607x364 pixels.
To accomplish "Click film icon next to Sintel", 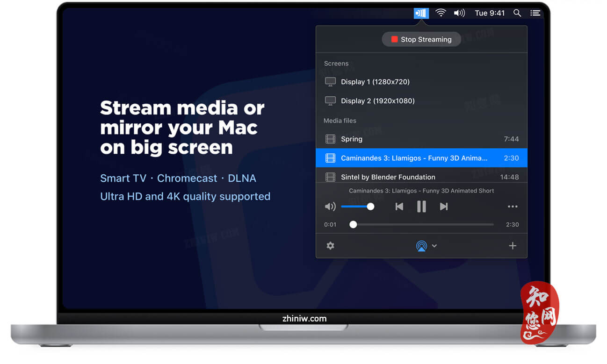I will coord(331,177).
